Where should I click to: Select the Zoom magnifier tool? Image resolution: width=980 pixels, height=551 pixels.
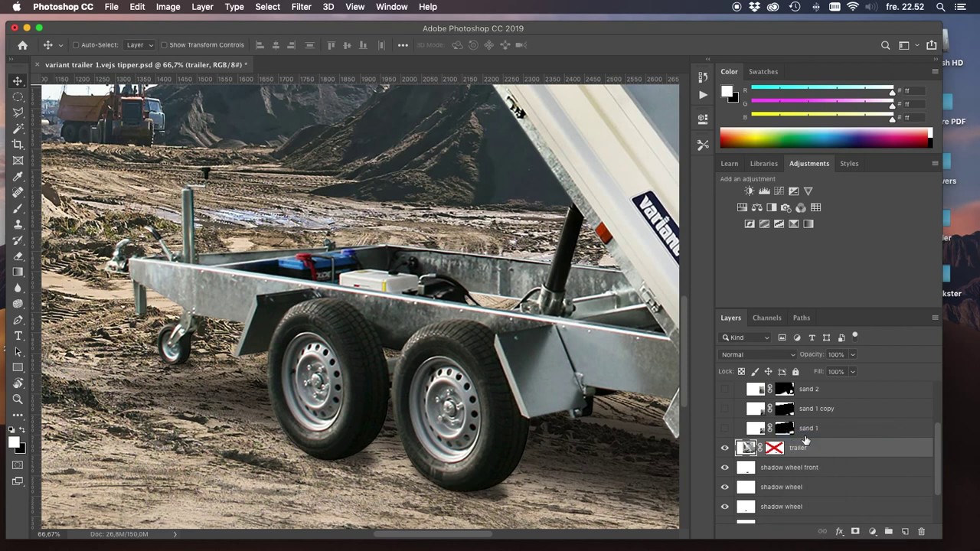click(18, 399)
